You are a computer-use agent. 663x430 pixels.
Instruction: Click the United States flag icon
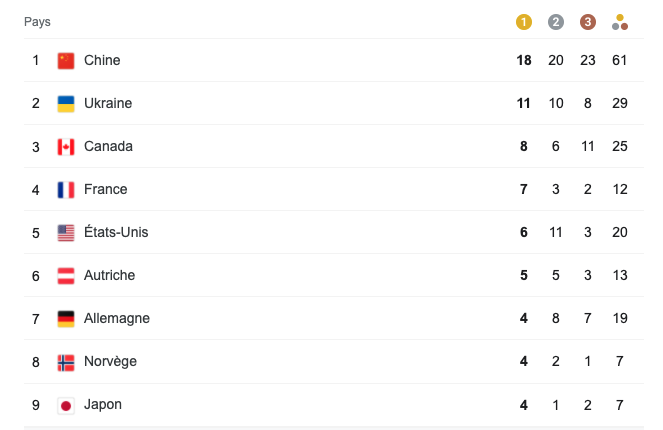[x=66, y=233]
